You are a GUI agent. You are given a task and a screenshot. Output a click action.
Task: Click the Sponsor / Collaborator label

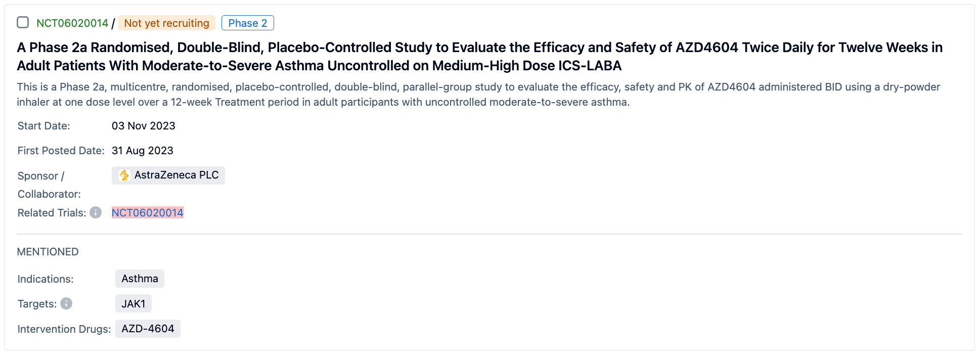click(x=49, y=185)
